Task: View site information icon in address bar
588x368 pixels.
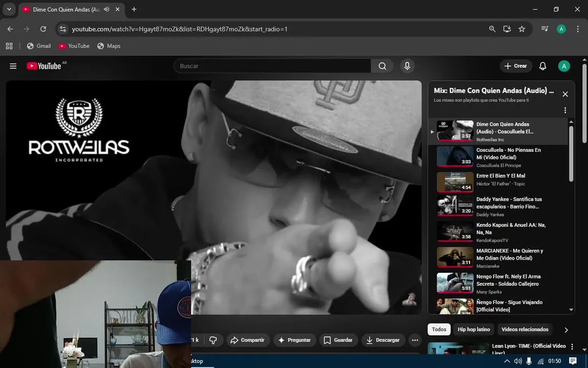Action: 63,29
